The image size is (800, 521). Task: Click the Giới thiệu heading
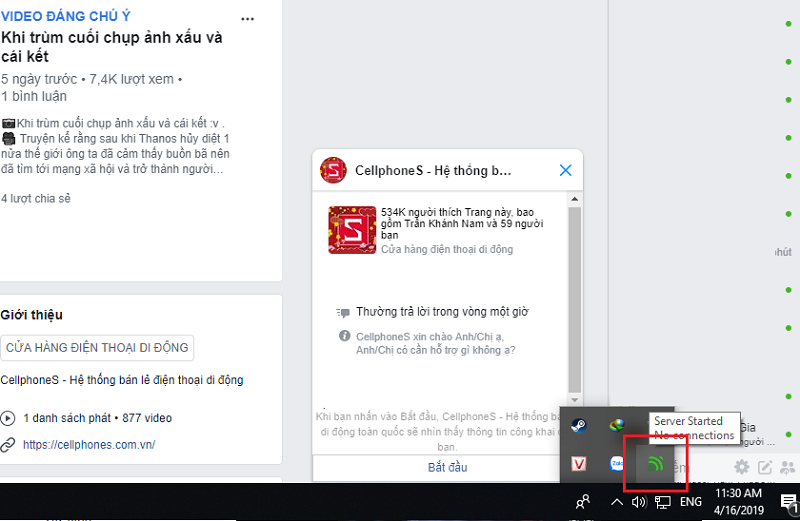coord(32,315)
